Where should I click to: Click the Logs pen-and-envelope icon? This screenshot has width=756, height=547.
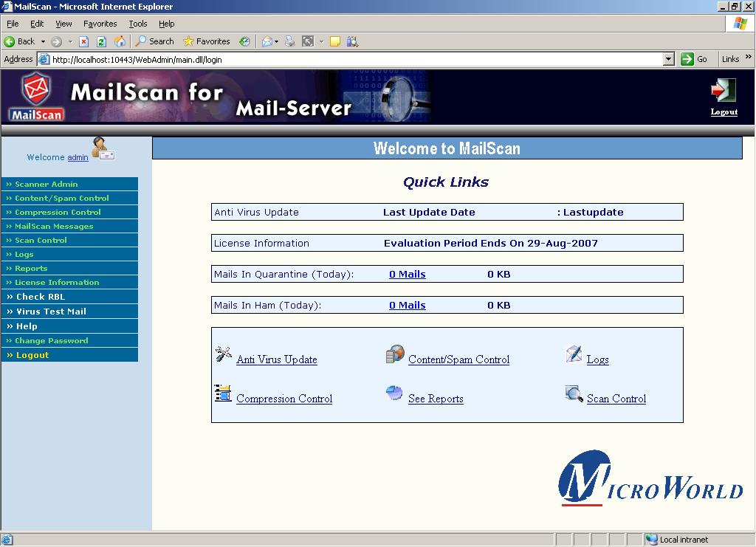pyautogui.click(x=574, y=354)
